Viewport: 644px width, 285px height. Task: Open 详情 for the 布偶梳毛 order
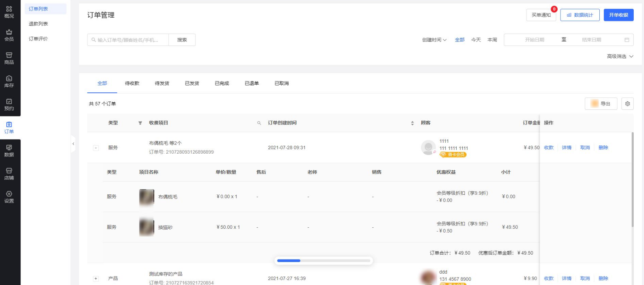[x=566, y=148]
